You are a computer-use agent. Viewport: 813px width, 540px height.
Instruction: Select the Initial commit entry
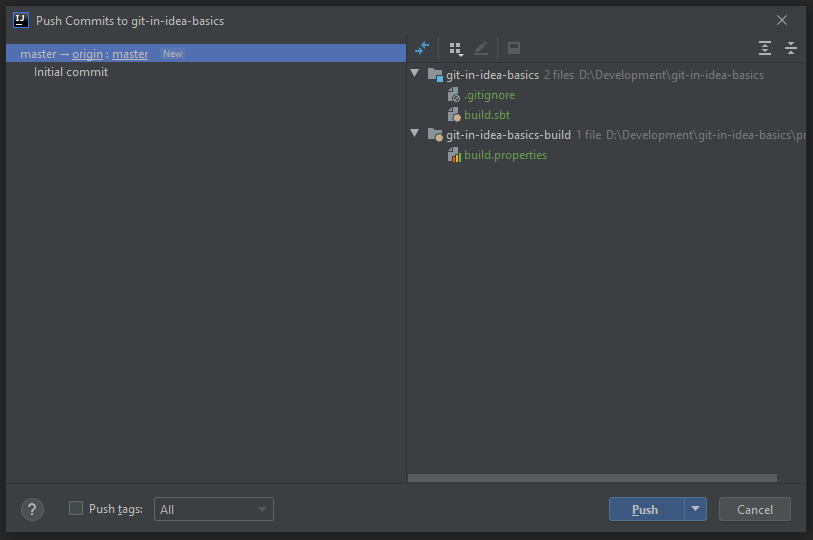tap(71, 72)
